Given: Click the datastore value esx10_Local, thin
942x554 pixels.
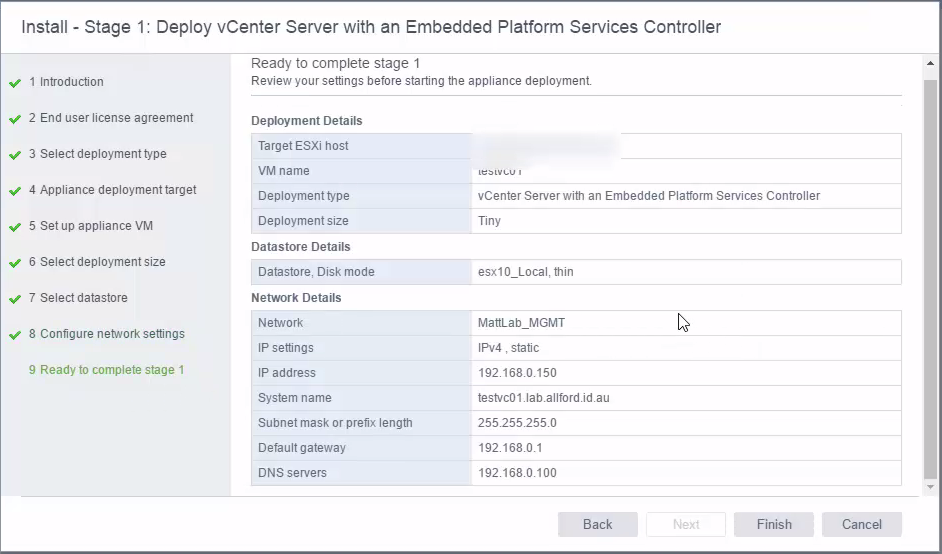Looking at the screenshot, I should tap(526, 272).
